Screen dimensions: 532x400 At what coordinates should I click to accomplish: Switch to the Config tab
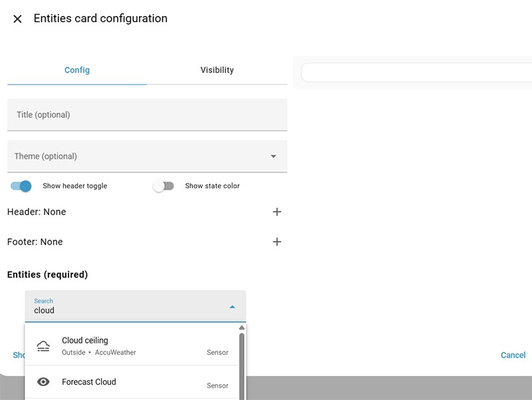tap(77, 70)
